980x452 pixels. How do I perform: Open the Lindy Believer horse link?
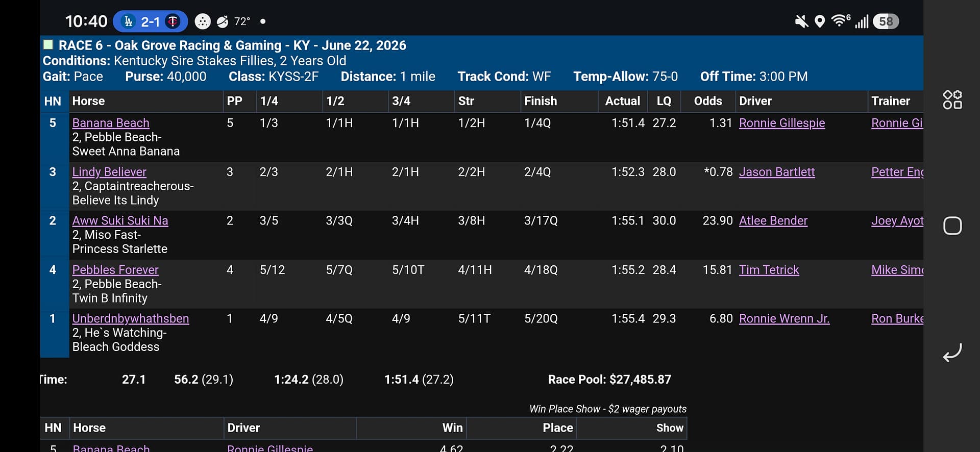(109, 172)
